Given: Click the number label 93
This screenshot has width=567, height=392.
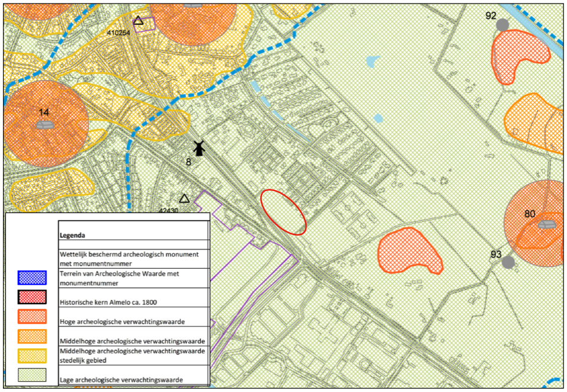Looking at the screenshot, I should tap(496, 255).
